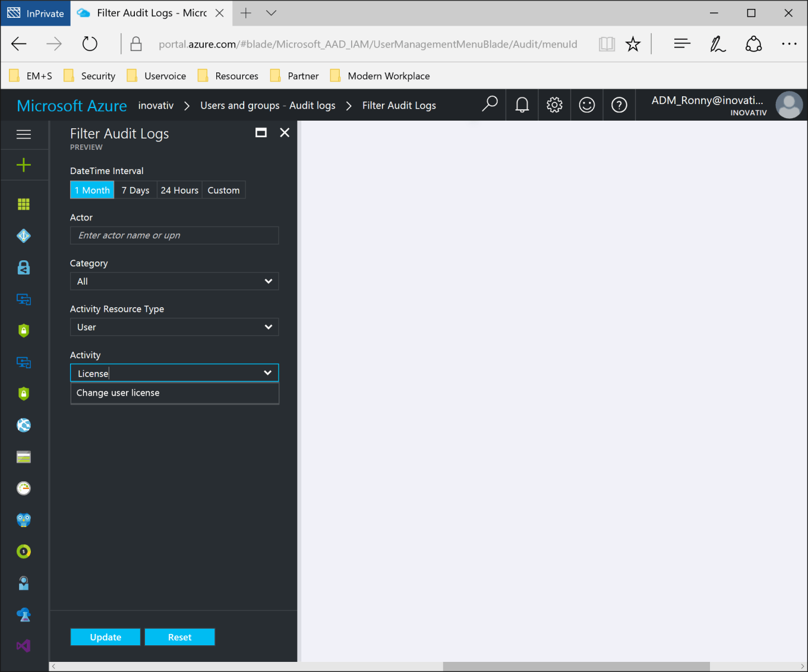Navigate to Users and groups - Audit logs breadcrumb
Image resolution: width=808 pixels, height=672 pixels.
[268, 105]
